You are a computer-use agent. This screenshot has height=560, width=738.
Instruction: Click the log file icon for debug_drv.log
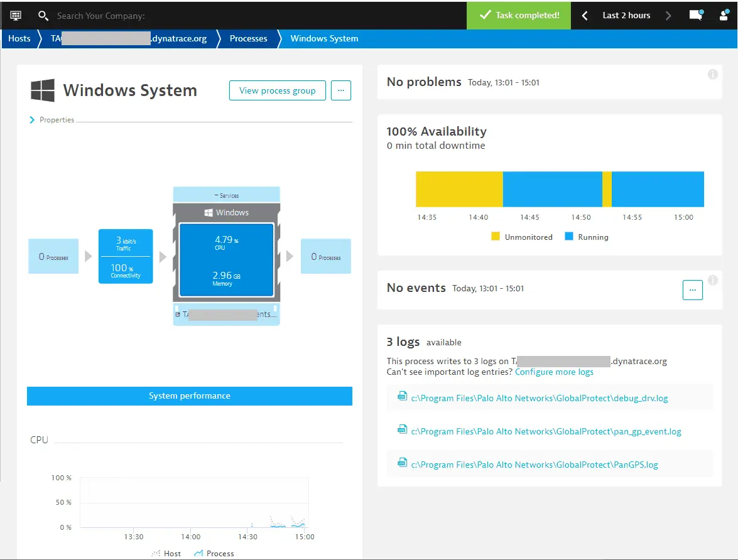click(402, 396)
